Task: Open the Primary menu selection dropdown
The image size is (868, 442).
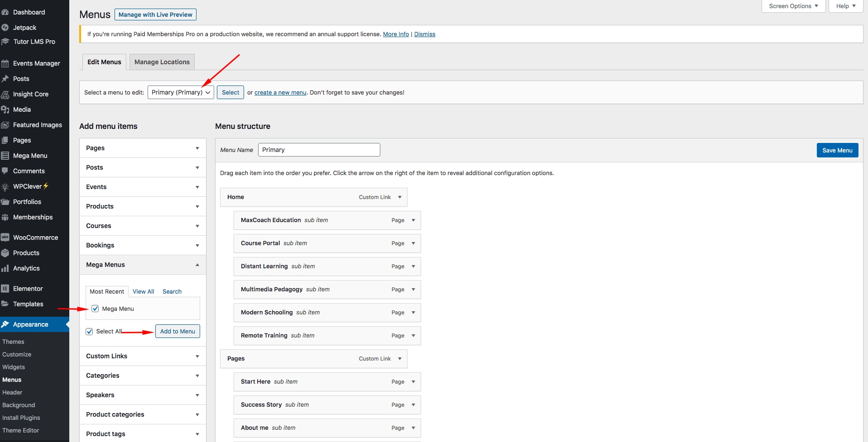Action: pyautogui.click(x=181, y=92)
